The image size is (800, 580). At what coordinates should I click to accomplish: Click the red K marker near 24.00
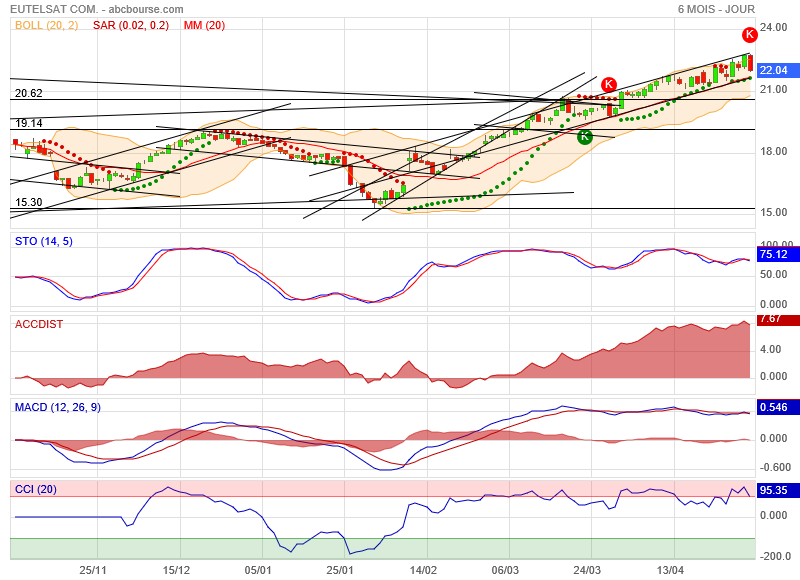click(x=749, y=35)
